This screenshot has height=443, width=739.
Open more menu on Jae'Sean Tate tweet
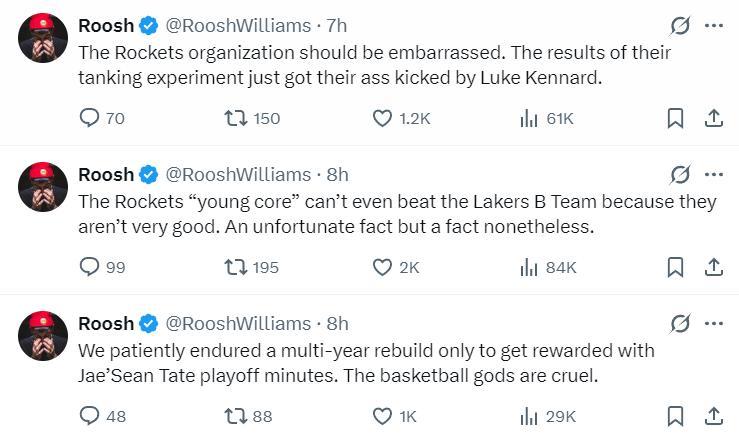[714, 323]
